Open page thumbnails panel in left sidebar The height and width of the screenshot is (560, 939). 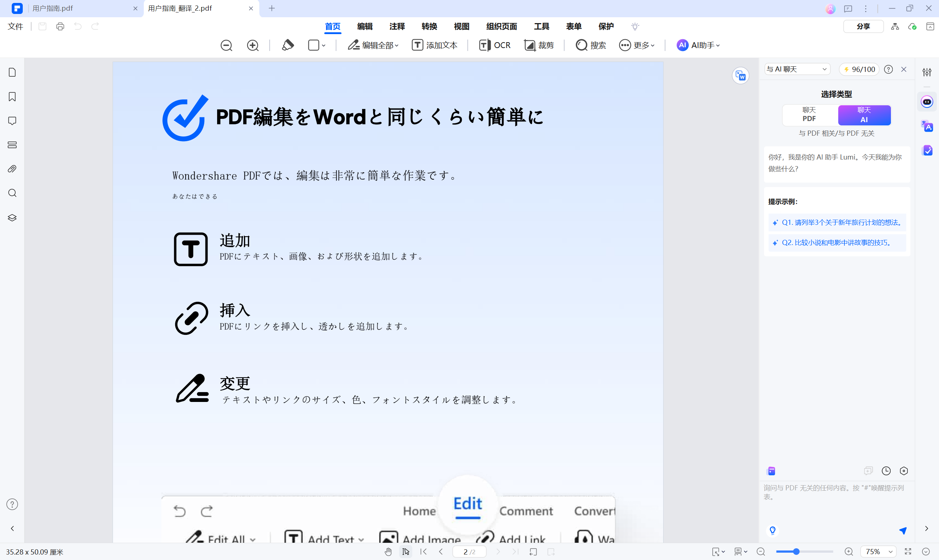click(12, 73)
